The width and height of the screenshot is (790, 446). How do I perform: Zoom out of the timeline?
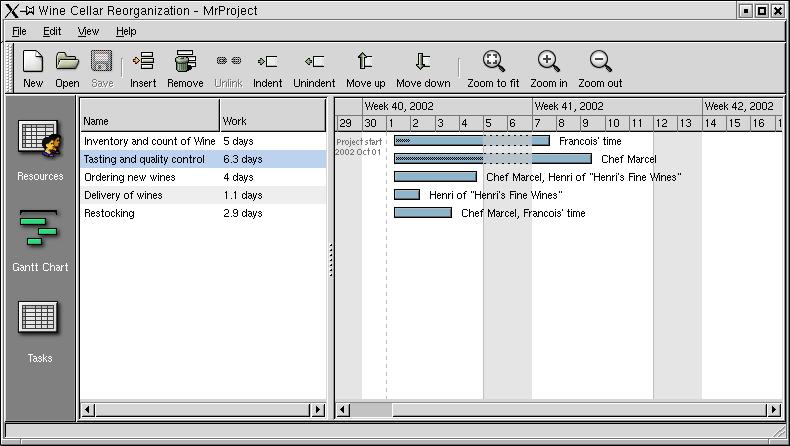(x=600, y=68)
